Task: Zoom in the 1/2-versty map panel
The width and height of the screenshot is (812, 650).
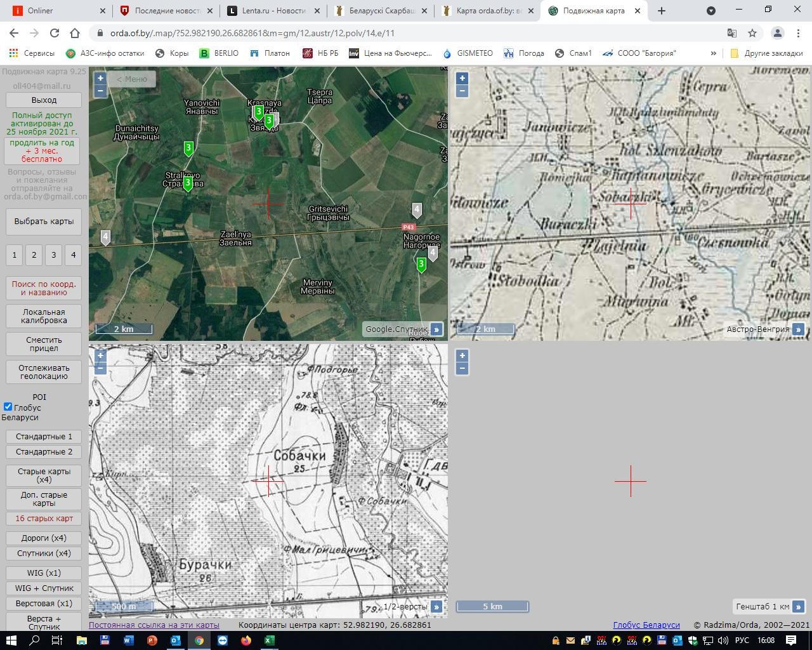Action: [x=100, y=355]
